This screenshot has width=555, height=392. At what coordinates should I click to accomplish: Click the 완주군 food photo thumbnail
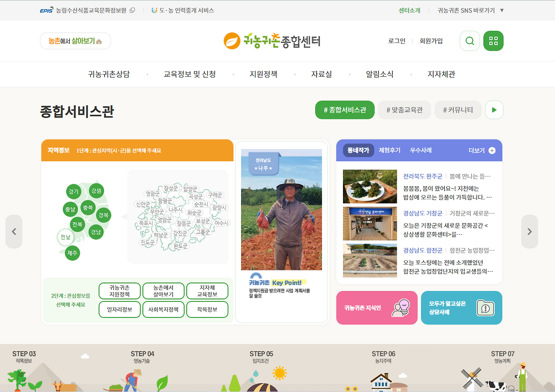coord(369,186)
